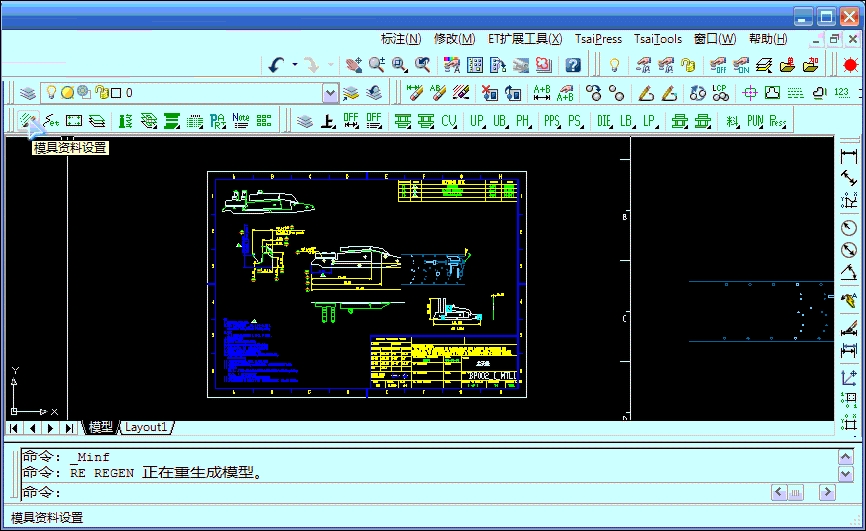866x531 pixels.
Task: Open the Note tool icon
Action: tap(241, 120)
